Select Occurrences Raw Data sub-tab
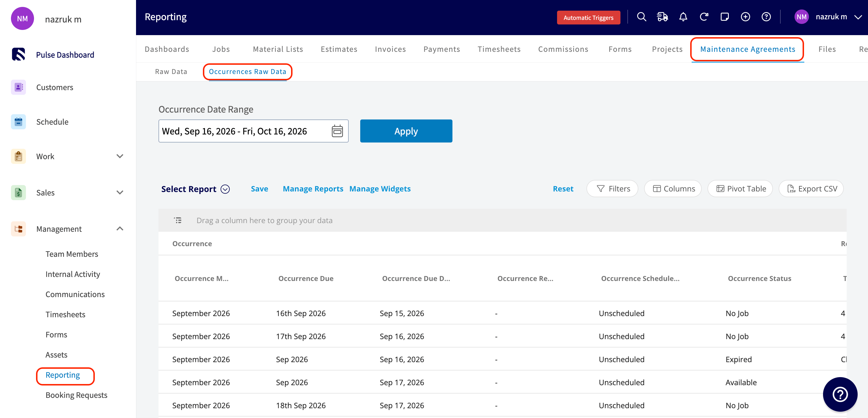Viewport: 868px width, 418px height. pos(247,71)
